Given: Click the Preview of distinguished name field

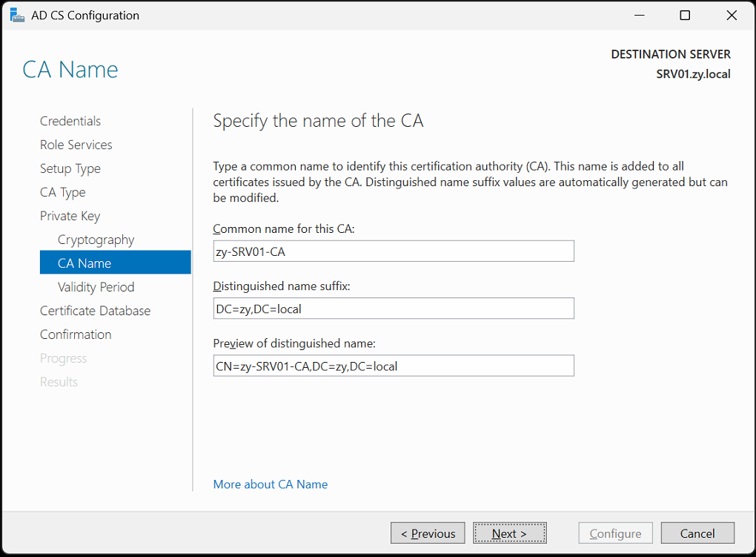Looking at the screenshot, I should 394,366.
